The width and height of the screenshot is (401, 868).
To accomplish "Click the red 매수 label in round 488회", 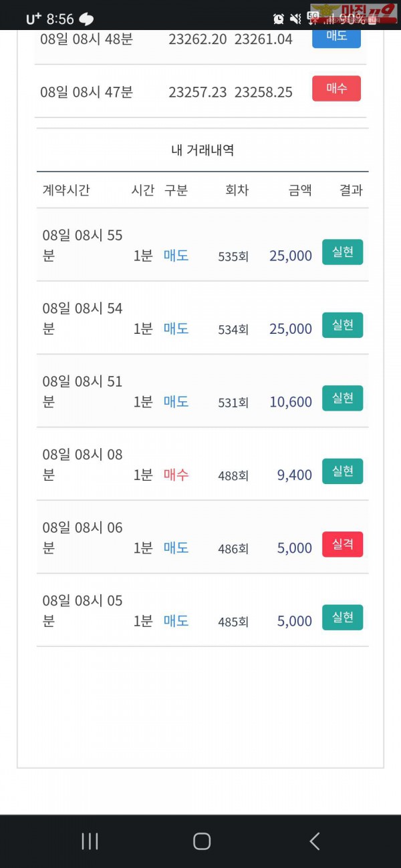I will tap(176, 475).
